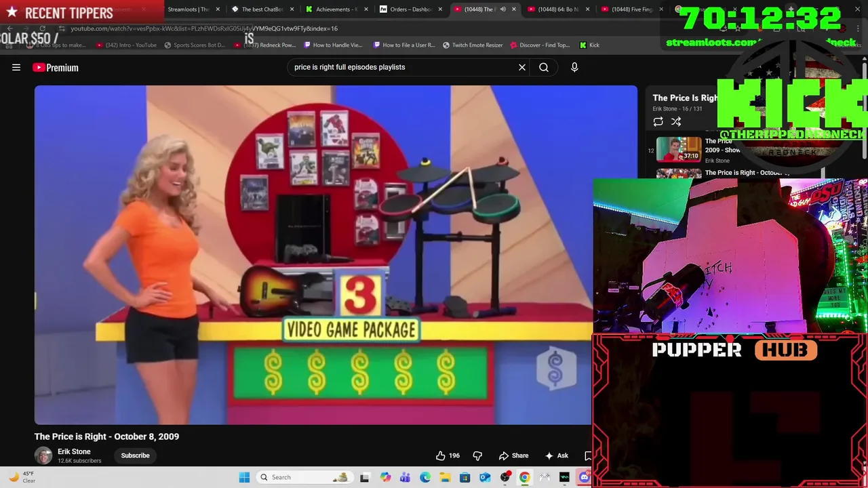Open the Erik Stone channel name link
The image size is (868, 488).
74,451
